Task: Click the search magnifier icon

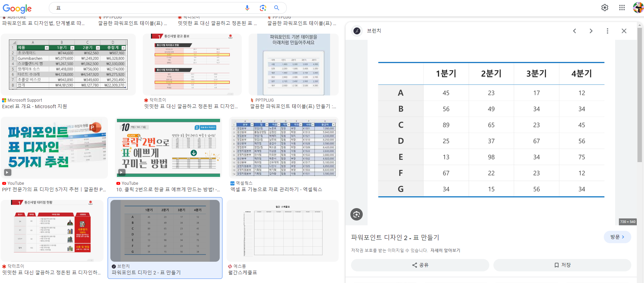Action: [x=276, y=8]
